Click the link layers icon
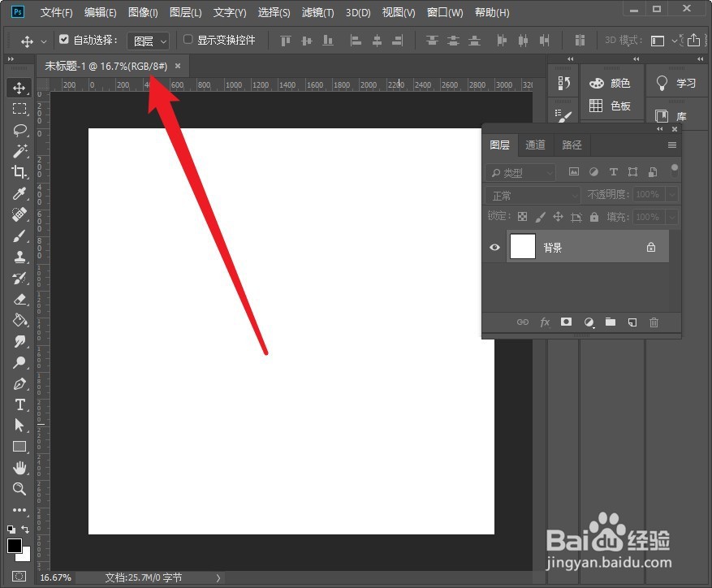 pos(523,322)
